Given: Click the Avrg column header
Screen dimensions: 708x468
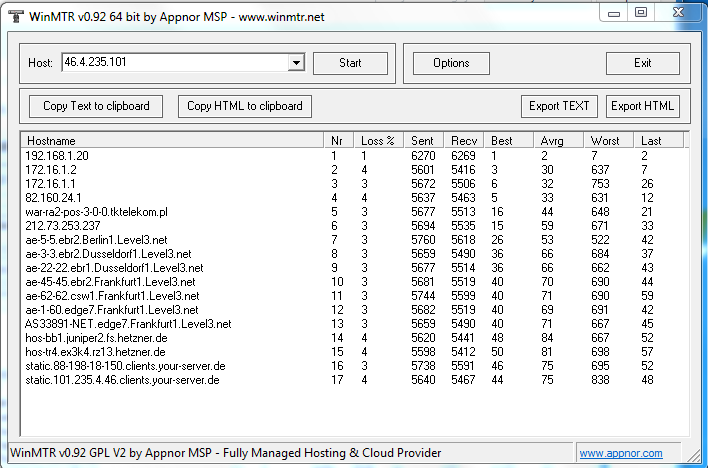Looking at the screenshot, I should tap(559, 140).
